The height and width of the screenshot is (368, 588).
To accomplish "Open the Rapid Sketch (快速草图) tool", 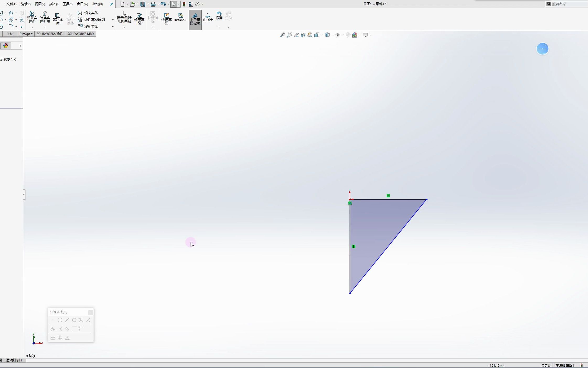I will tap(166, 18).
